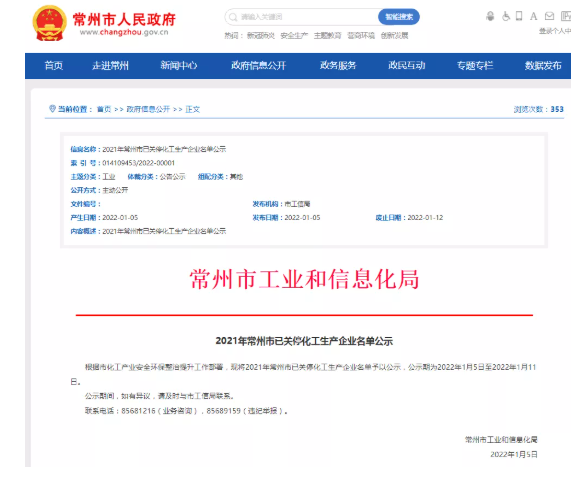This screenshot has width=571, height=482.
Task: Open the 政民互动 navigation item
Action: click(x=406, y=66)
